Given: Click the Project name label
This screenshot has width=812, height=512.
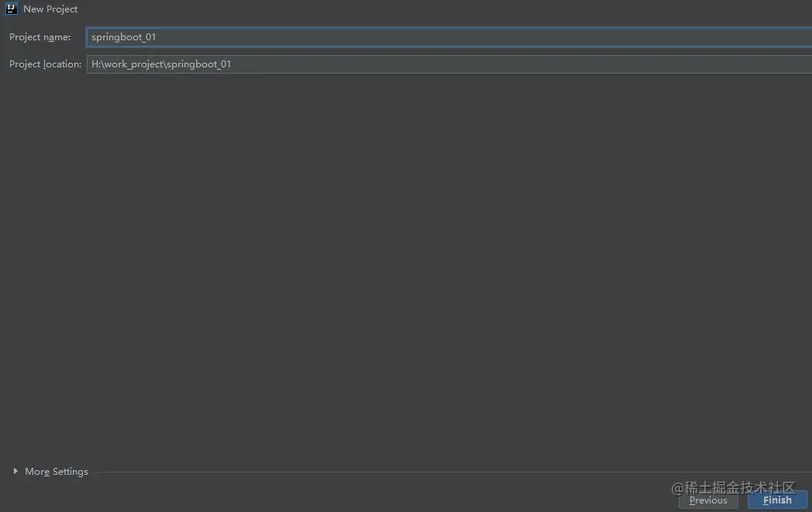Looking at the screenshot, I should pos(40,37).
